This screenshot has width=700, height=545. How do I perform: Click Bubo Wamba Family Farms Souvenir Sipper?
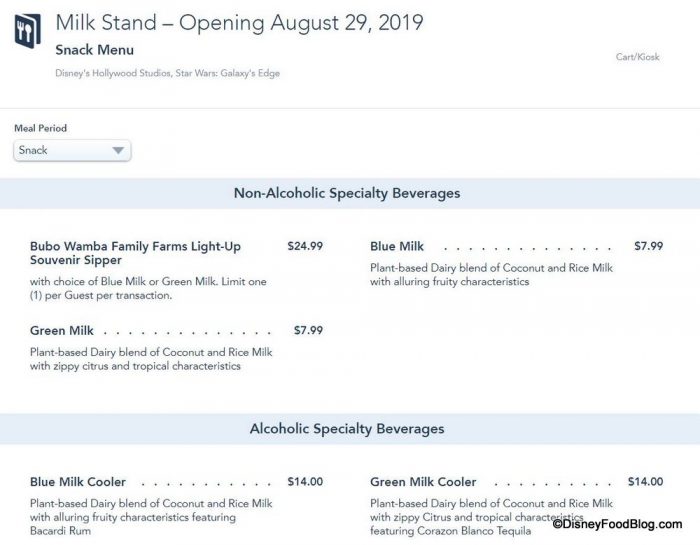click(135, 253)
